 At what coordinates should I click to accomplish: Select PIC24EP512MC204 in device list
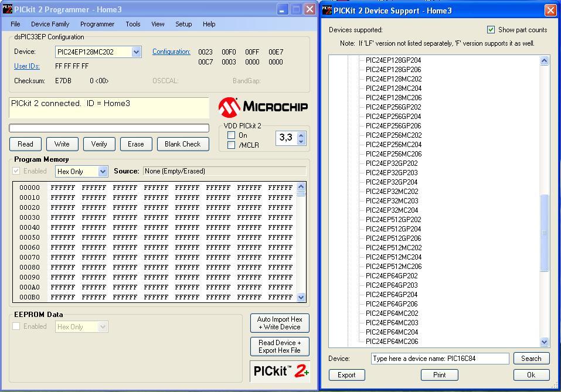tap(393, 257)
